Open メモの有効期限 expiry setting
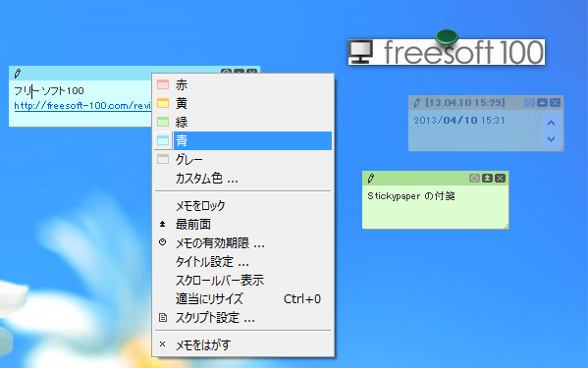Image resolution: width=588 pixels, height=368 pixels. coord(243,243)
